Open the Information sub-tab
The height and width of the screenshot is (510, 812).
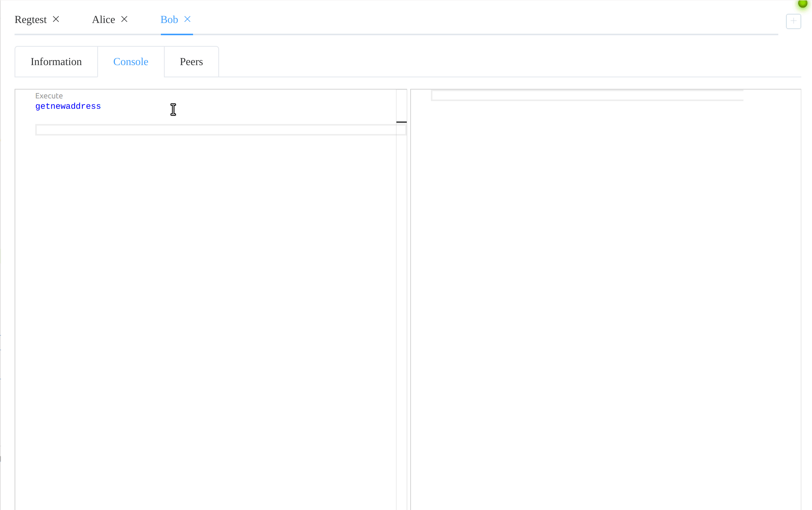(56, 62)
